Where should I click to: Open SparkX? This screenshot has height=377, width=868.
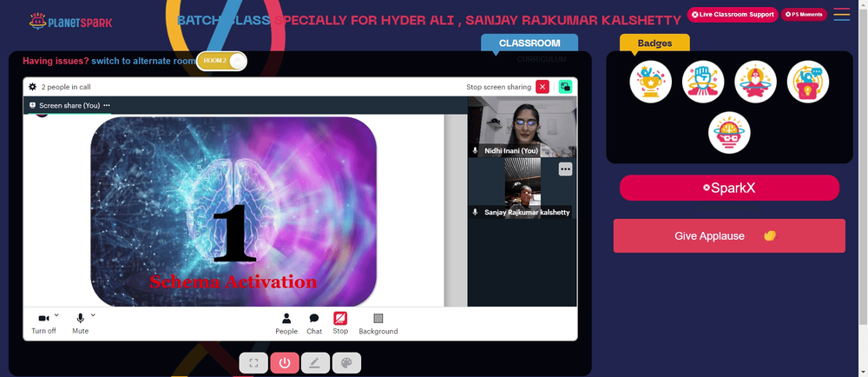(729, 188)
